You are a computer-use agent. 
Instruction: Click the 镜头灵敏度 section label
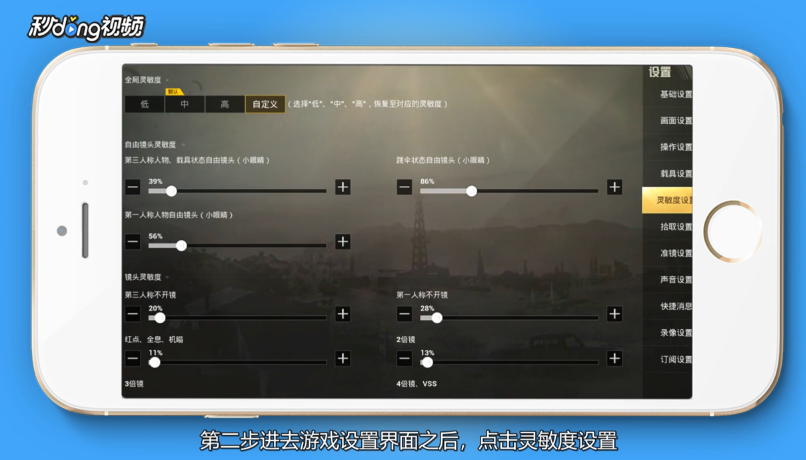143,277
